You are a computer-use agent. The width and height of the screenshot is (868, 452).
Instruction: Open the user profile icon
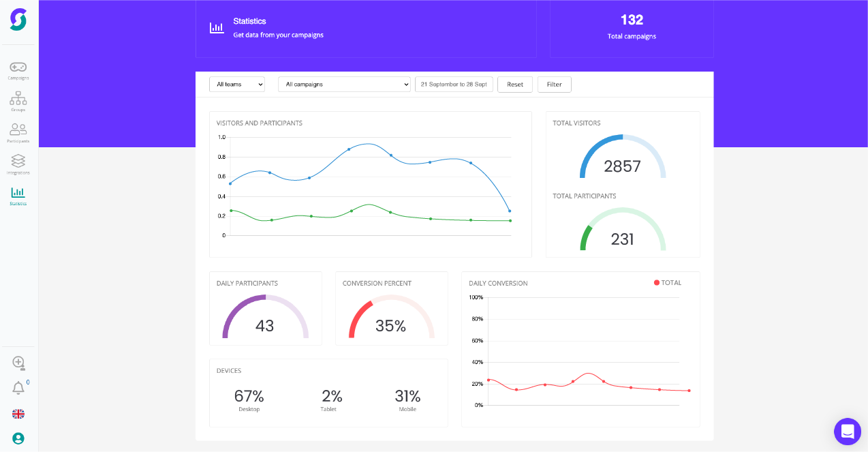pos(18,438)
